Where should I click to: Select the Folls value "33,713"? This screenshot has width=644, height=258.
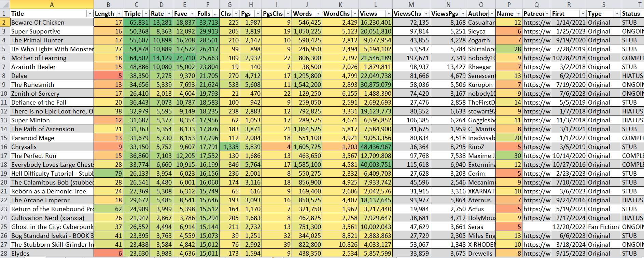(208, 23)
